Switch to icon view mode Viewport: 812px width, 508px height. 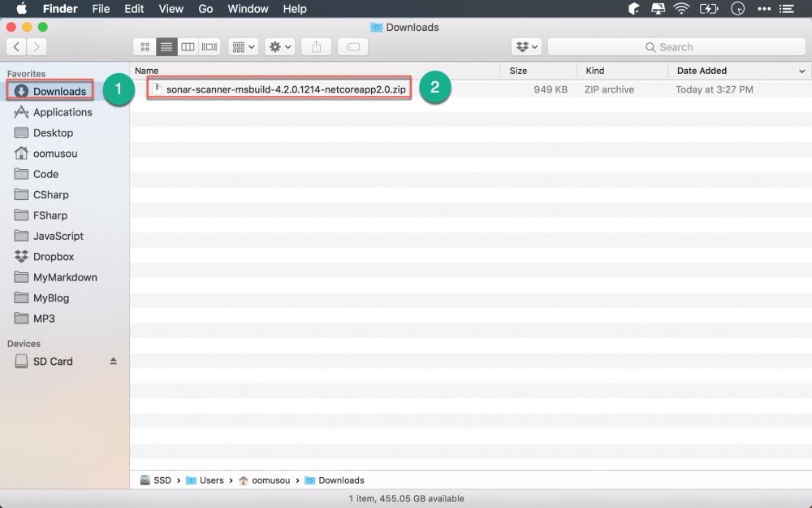pyautogui.click(x=145, y=46)
